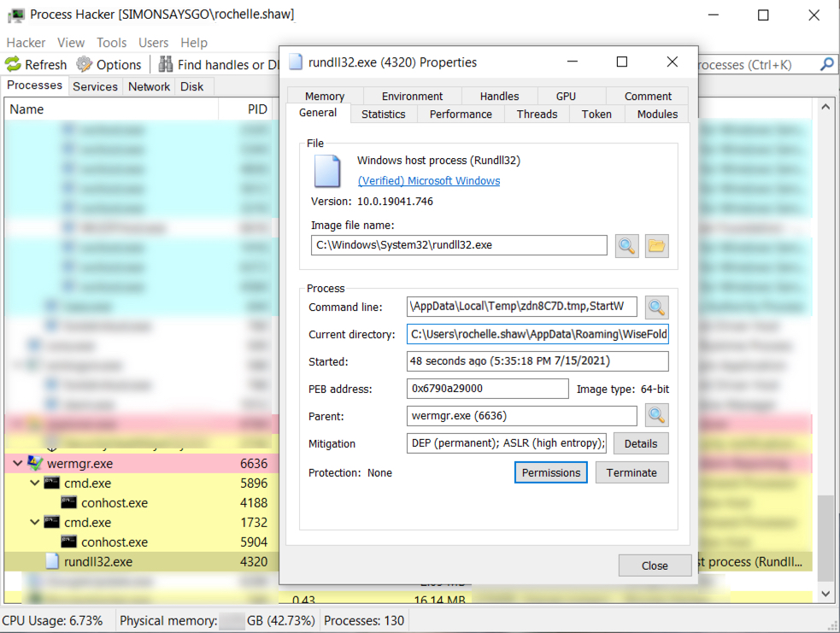Click the Mitigation policies field
Screen dimensions: 840x633
pyautogui.click(x=507, y=443)
